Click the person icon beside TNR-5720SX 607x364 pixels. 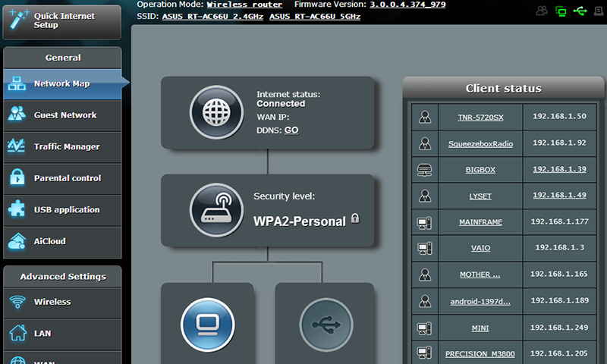pos(425,118)
